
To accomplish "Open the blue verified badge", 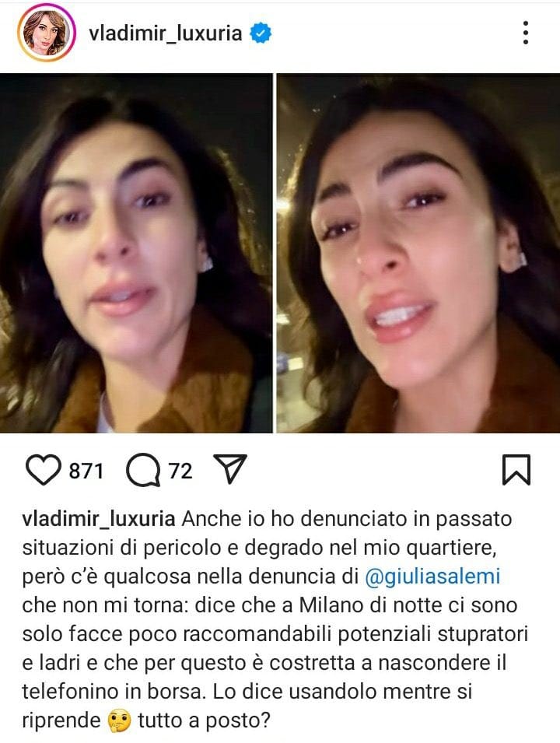I will coord(261,33).
